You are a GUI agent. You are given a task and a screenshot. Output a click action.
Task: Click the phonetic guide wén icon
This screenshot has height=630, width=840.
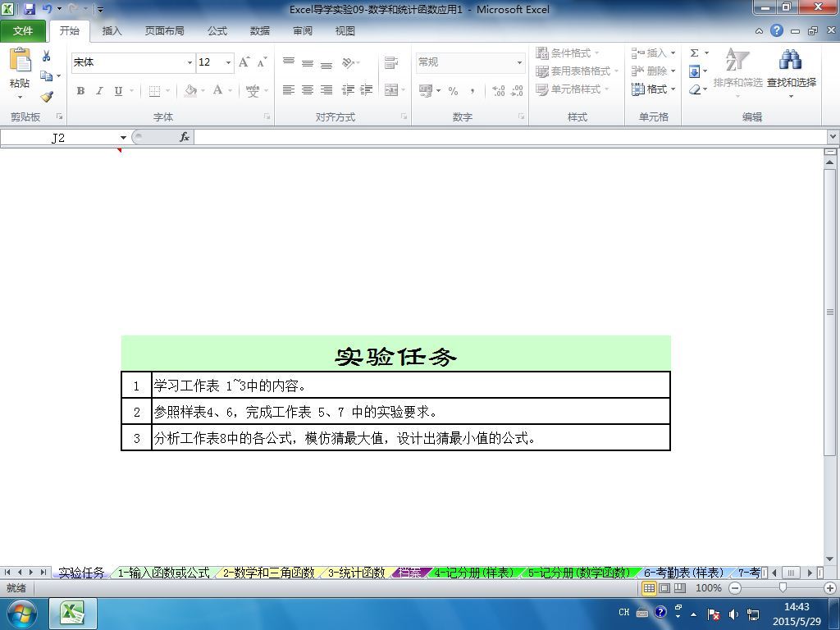(253, 90)
